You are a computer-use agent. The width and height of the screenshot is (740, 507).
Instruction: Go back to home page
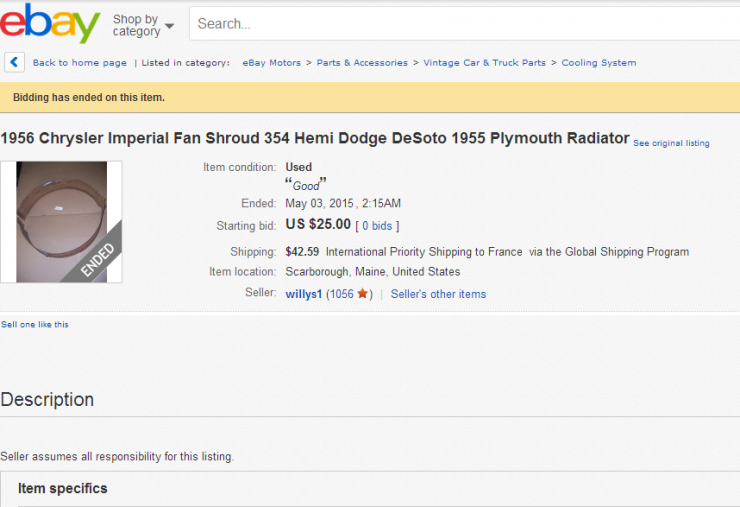79,63
